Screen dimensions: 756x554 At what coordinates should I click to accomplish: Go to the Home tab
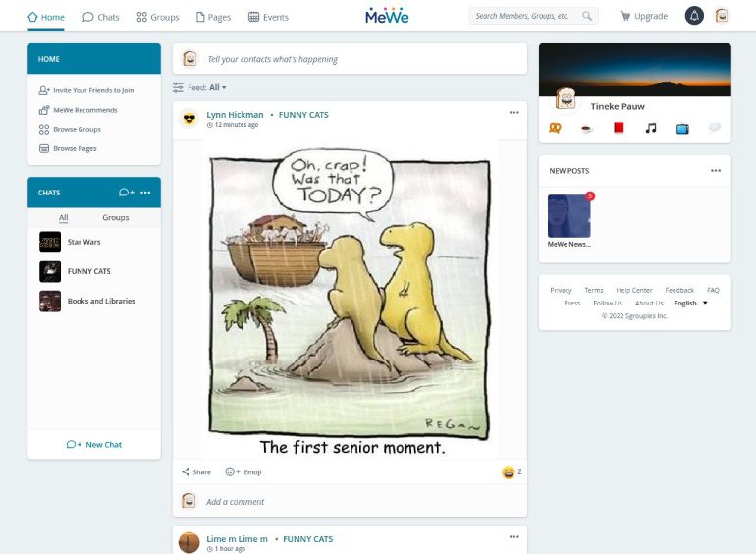pyautogui.click(x=46, y=17)
